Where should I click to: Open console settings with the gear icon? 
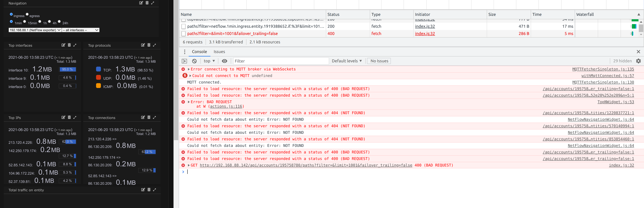pos(639,61)
